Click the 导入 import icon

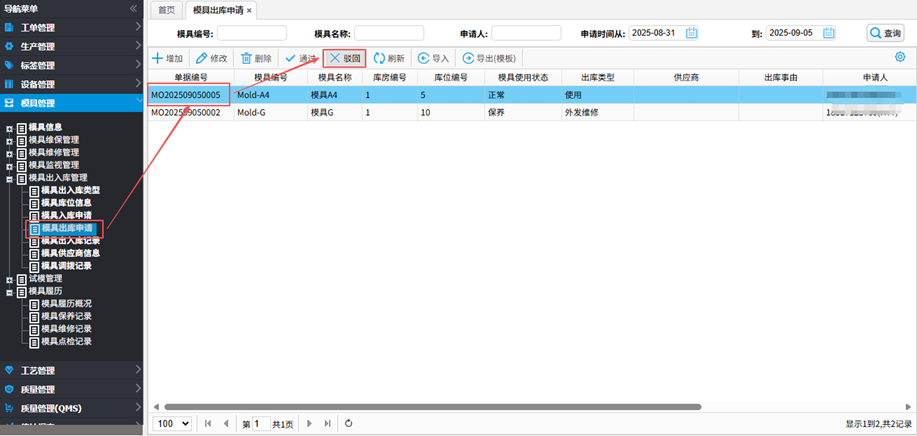[424, 59]
